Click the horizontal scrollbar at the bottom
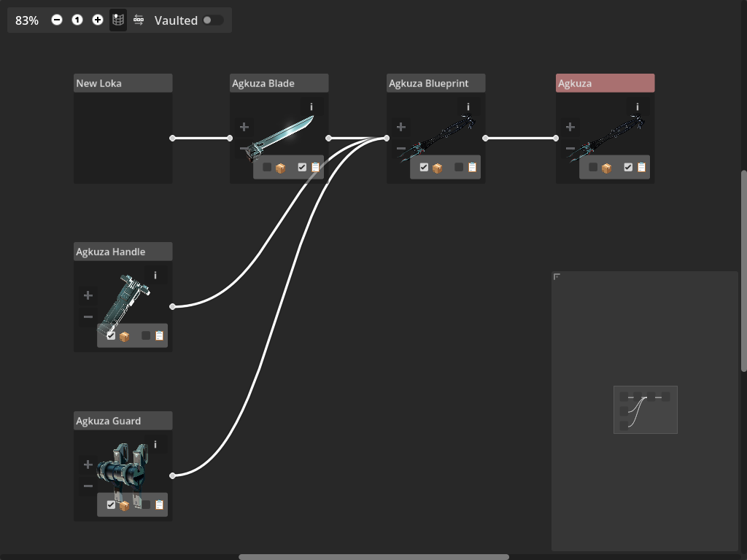The width and height of the screenshot is (747, 560). tap(373, 557)
